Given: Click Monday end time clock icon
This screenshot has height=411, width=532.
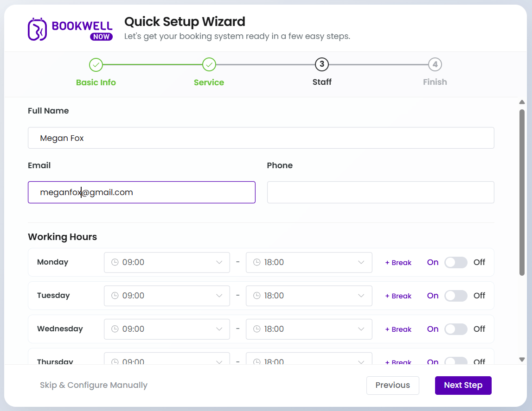Looking at the screenshot, I should [257, 262].
